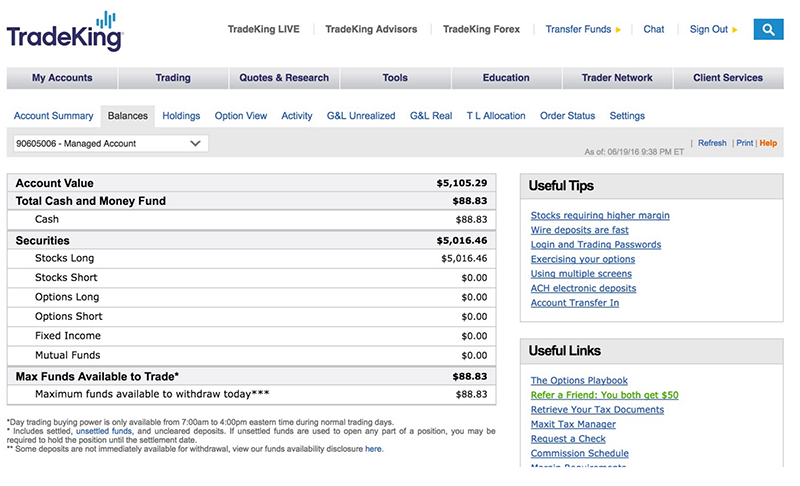The height and width of the screenshot is (486, 800).
Task: Open the My Accounts menu
Action: point(62,78)
